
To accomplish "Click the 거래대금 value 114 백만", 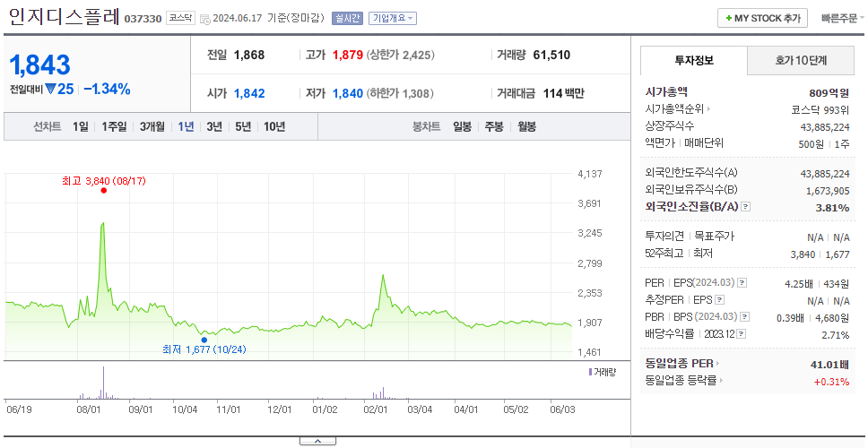I will coord(563,94).
